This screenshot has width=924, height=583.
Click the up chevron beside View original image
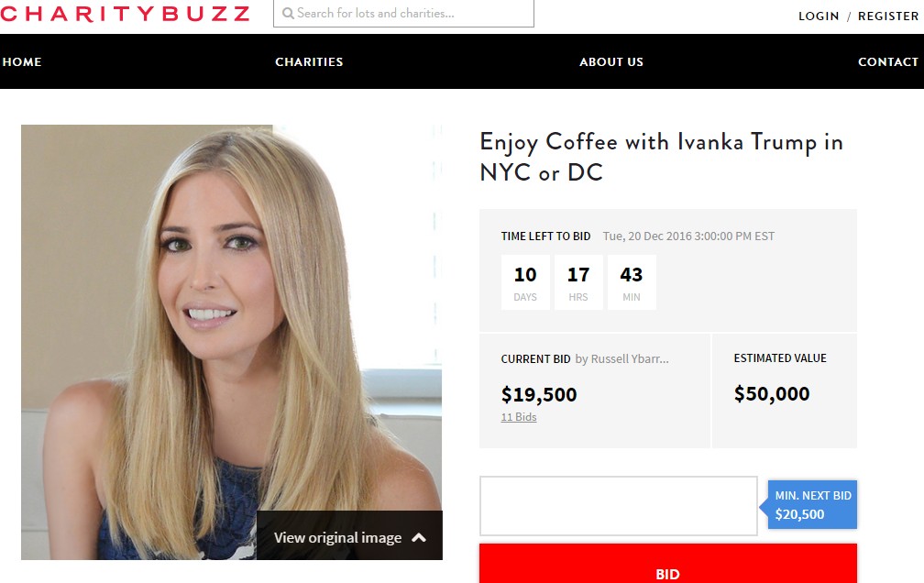pos(418,537)
